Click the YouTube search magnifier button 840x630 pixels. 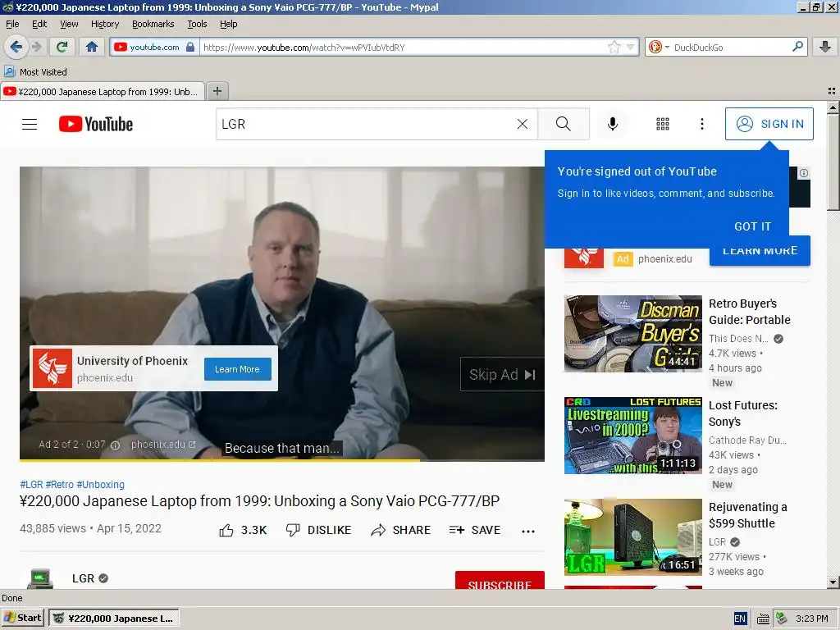(x=564, y=125)
